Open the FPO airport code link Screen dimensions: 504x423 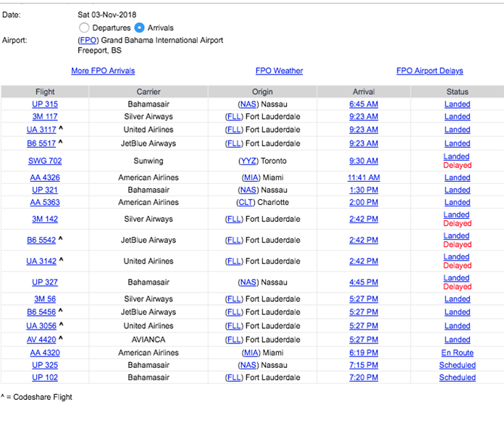tap(88, 40)
